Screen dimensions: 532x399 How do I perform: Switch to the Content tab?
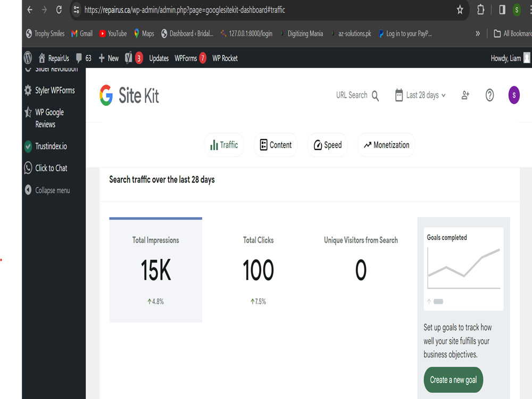pos(276,145)
